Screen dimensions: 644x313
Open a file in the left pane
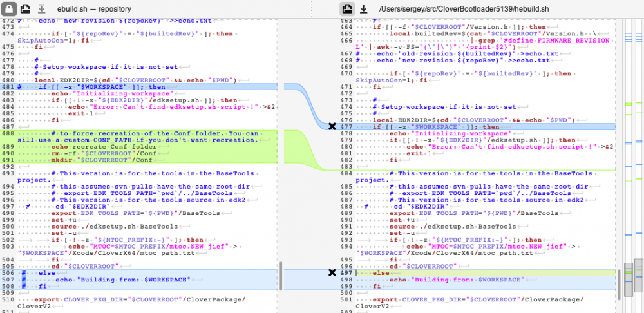pos(26,8)
